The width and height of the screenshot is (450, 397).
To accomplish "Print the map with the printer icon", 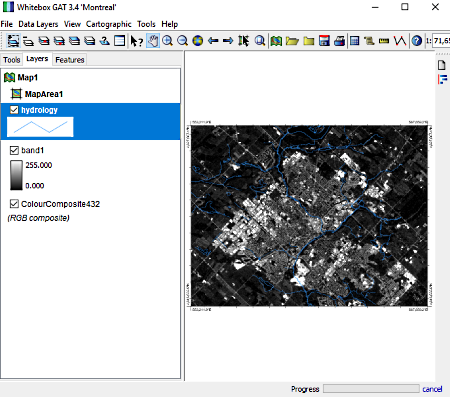I will 339,41.
